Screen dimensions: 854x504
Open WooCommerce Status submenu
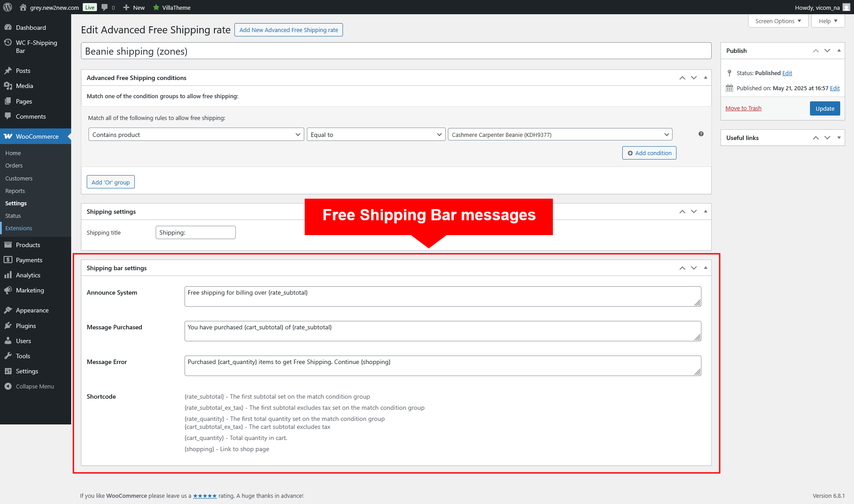tap(13, 216)
